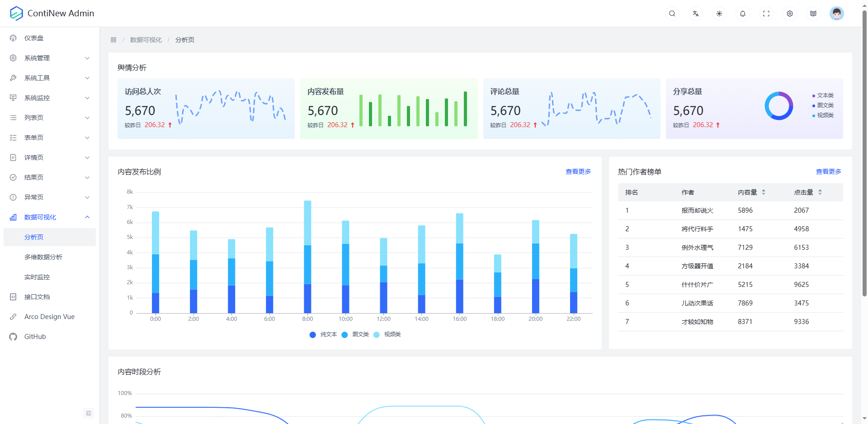
Task: Click the ContiNew Admin logo
Action: (x=52, y=14)
